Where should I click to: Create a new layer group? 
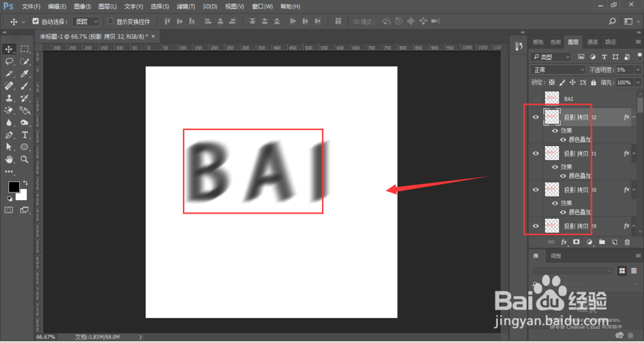[x=601, y=242]
